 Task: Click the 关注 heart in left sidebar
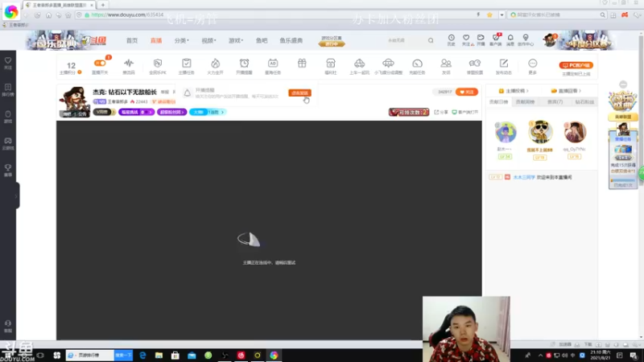[8, 64]
